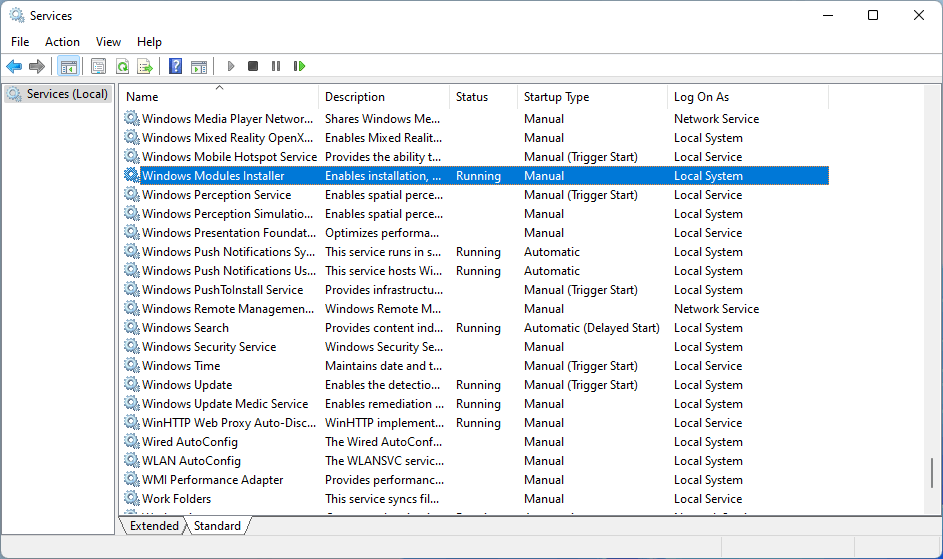Viewport: 943px width, 559px height.
Task: Click Network Service cell for Windows Remote Management
Action: 716,309
